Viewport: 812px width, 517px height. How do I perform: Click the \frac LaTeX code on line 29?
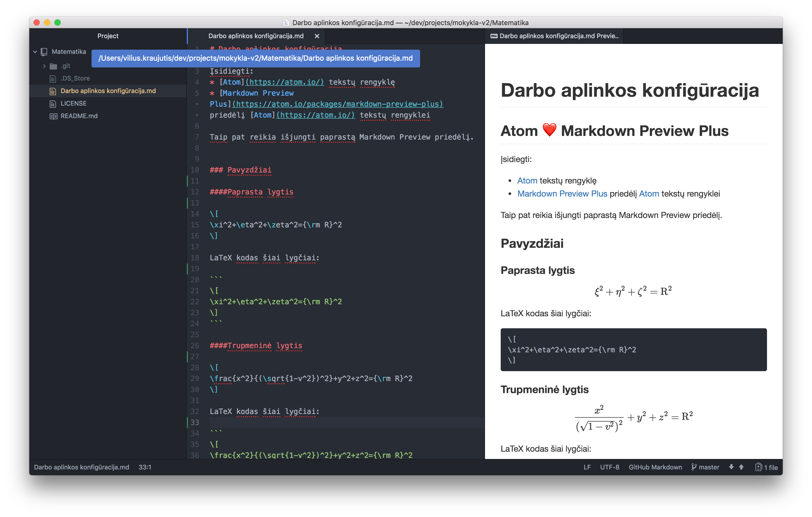coord(311,378)
